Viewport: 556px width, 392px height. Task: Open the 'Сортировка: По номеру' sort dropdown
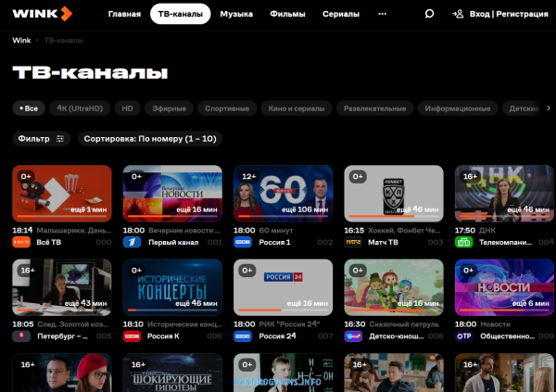coord(149,139)
